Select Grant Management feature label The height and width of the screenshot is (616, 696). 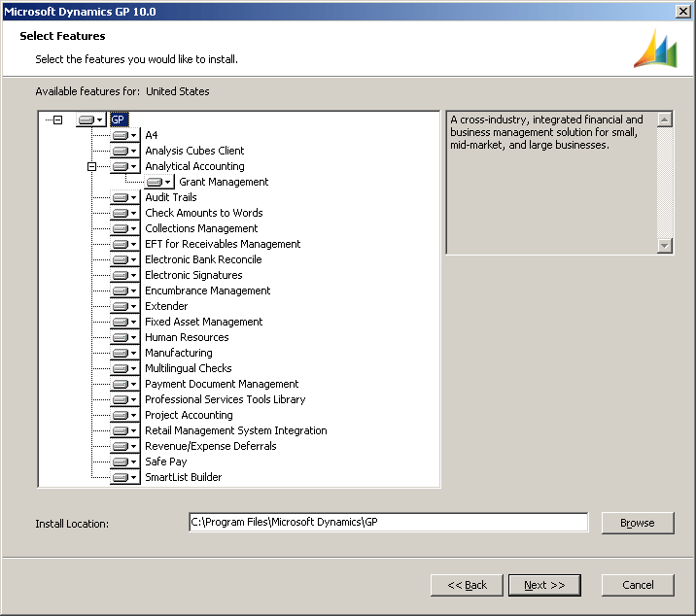tap(224, 182)
